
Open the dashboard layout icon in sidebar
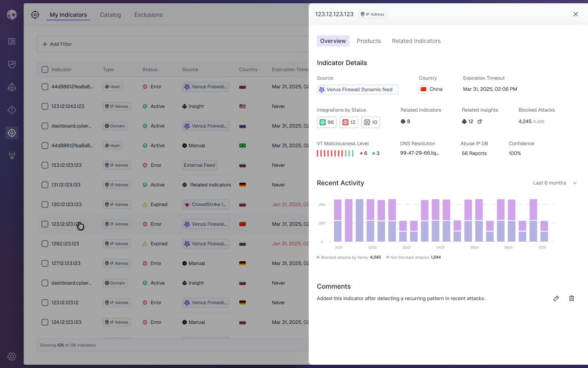[x=12, y=41]
